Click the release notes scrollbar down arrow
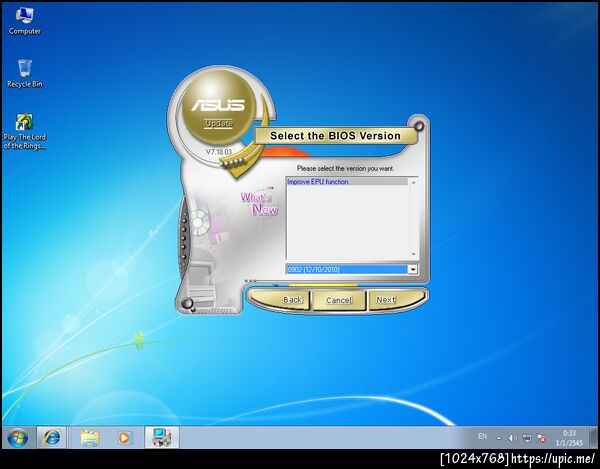The image size is (600, 469). (413, 254)
